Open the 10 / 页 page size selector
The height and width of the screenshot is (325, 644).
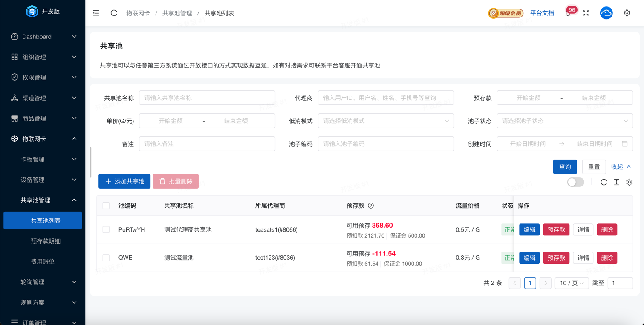(571, 283)
